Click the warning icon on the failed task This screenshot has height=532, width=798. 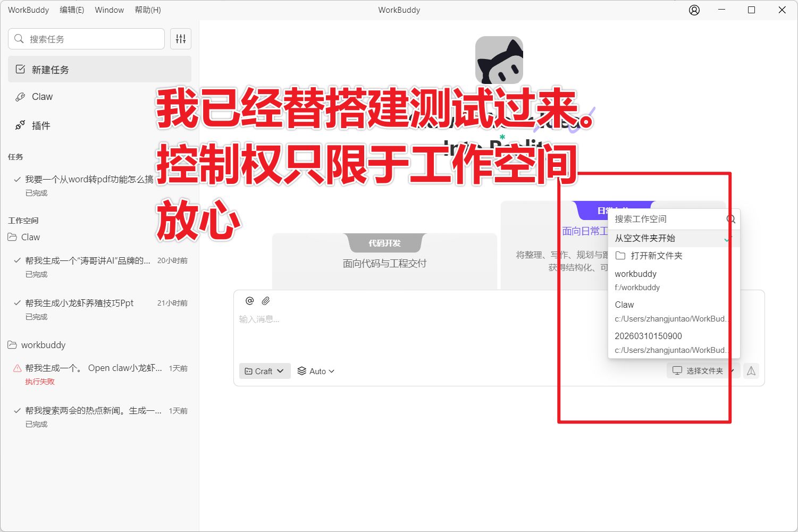click(x=17, y=368)
